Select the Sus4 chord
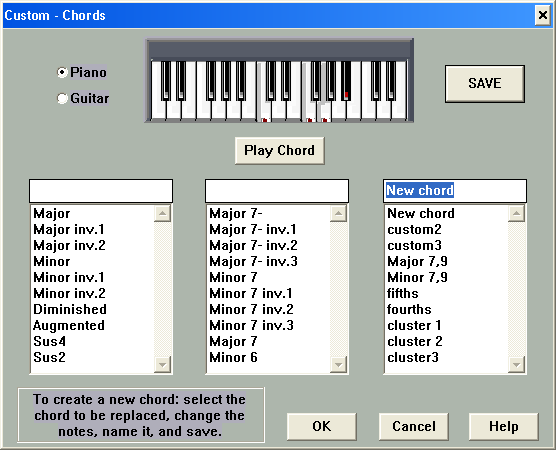The image size is (556, 450). 49,341
